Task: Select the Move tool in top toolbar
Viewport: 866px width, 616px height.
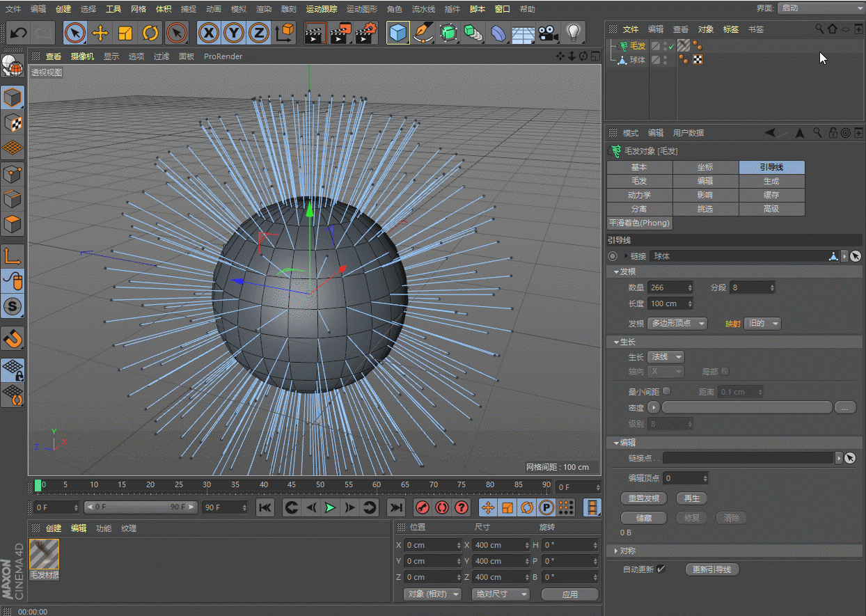Action: 100,33
